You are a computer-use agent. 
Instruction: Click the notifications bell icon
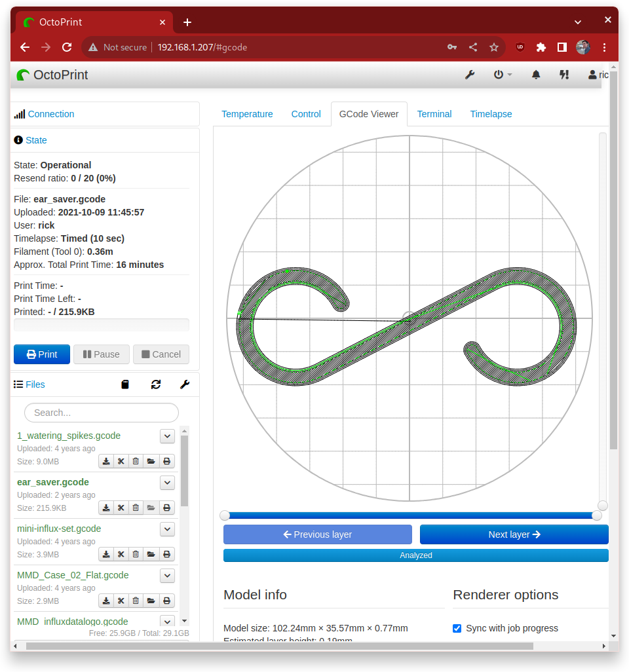pyautogui.click(x=535, y=75)
